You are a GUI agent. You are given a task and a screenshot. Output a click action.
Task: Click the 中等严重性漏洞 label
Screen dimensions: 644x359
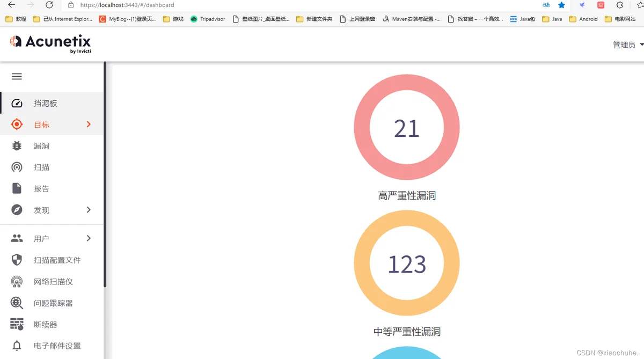pyautogui.click(x=407, y=332)
